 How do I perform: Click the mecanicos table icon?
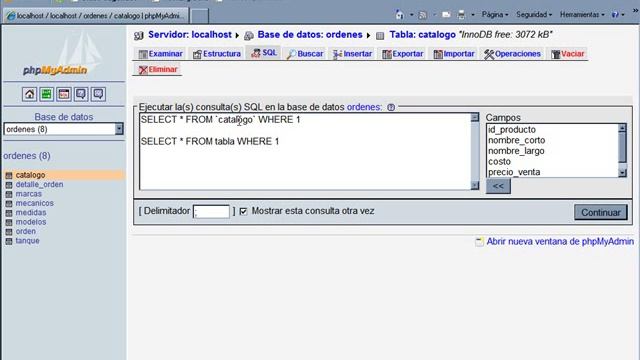click(9, 204)
